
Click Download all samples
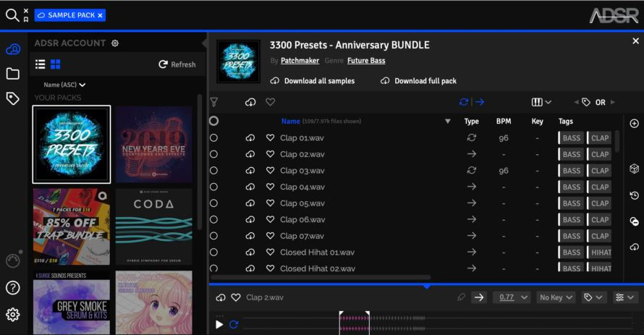(313, 81)
